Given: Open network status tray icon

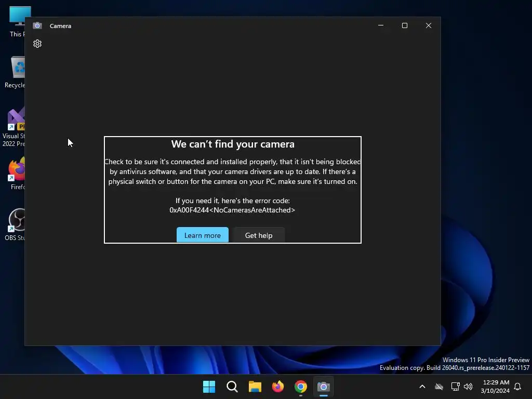Looking at the screenshot, I should click(455, 387).
